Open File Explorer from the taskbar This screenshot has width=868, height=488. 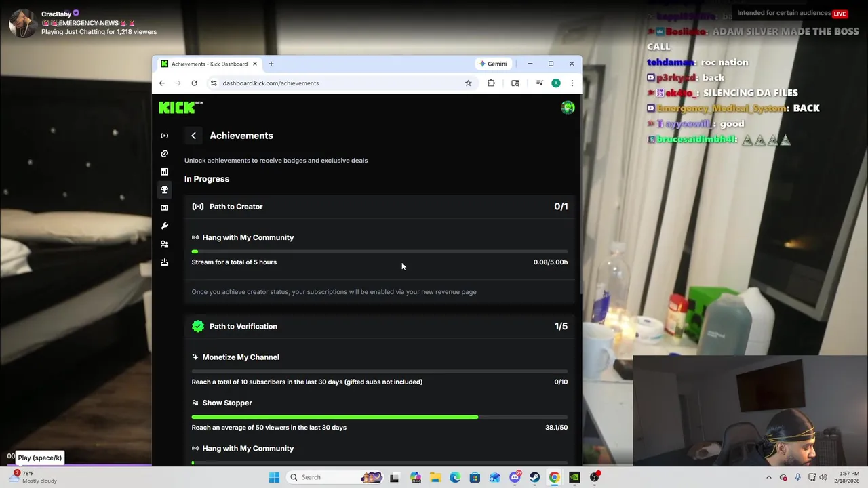pos(435,477)
